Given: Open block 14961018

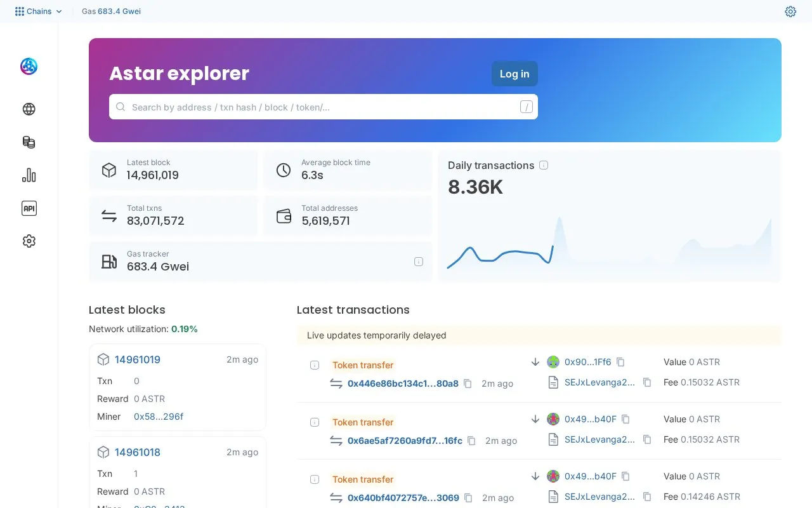Looking at the screenshot, I should [x=138, y=452].
